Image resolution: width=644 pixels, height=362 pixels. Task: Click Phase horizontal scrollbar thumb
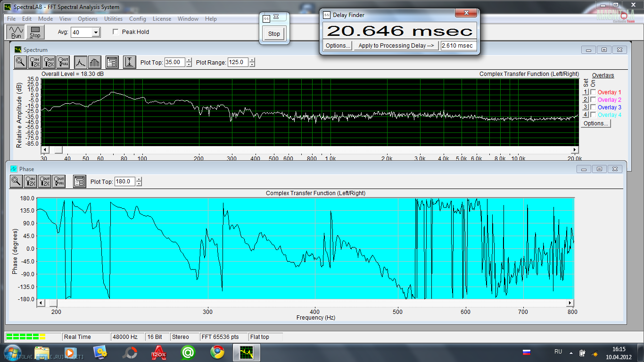click(53, 303)
